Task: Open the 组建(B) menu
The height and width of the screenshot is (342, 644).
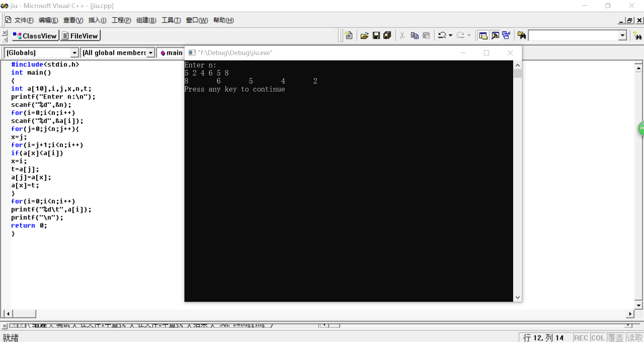Action: point(146,20)
